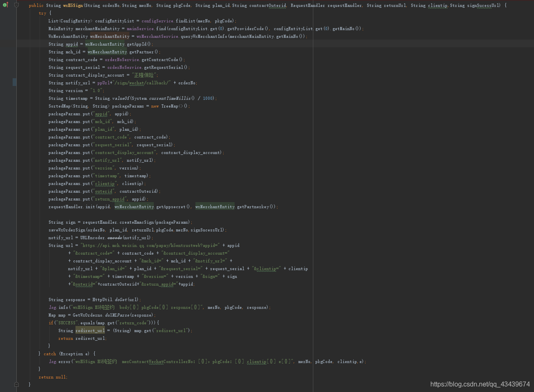Click log.info statement for wxH5Sign
The image size is (534, 392).
click(x=160, y=307)
